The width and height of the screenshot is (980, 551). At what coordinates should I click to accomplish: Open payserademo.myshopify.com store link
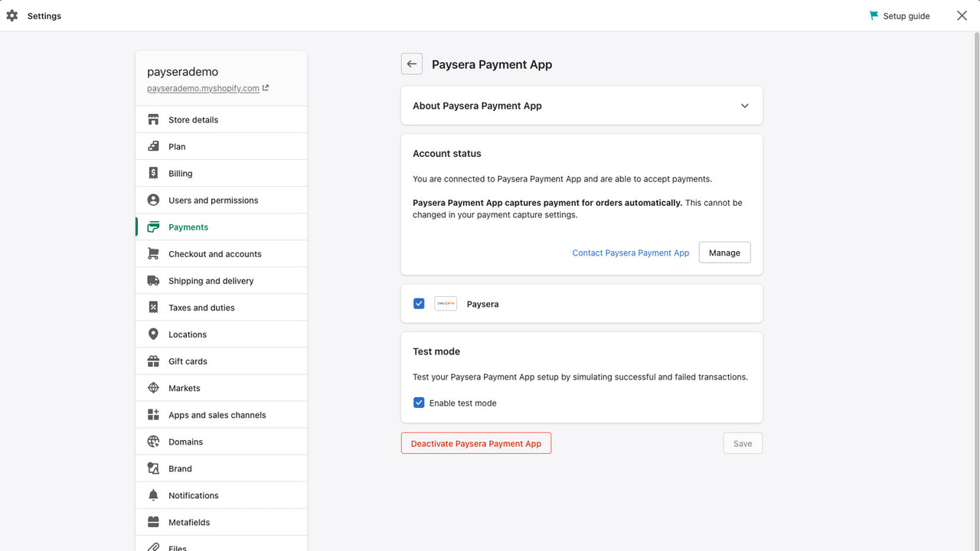pos(203,88)
